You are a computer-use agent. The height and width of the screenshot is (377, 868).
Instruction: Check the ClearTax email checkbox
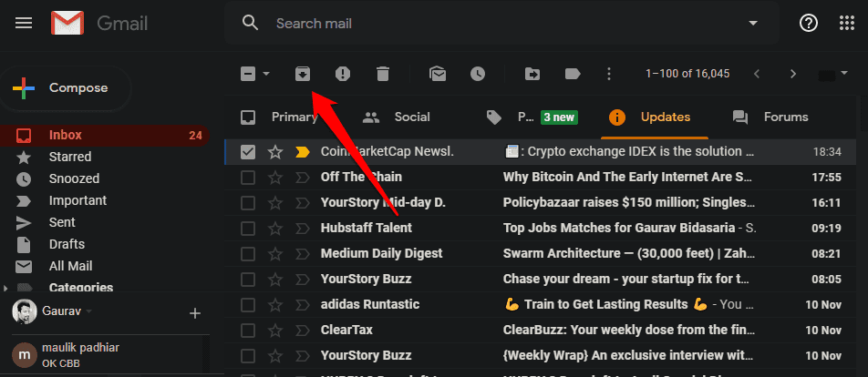coord(248,330)
